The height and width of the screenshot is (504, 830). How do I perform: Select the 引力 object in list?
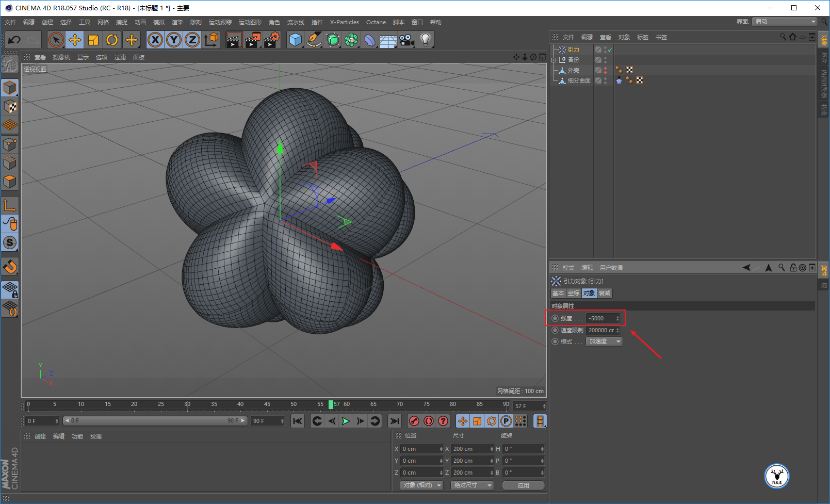coord(573,50)
